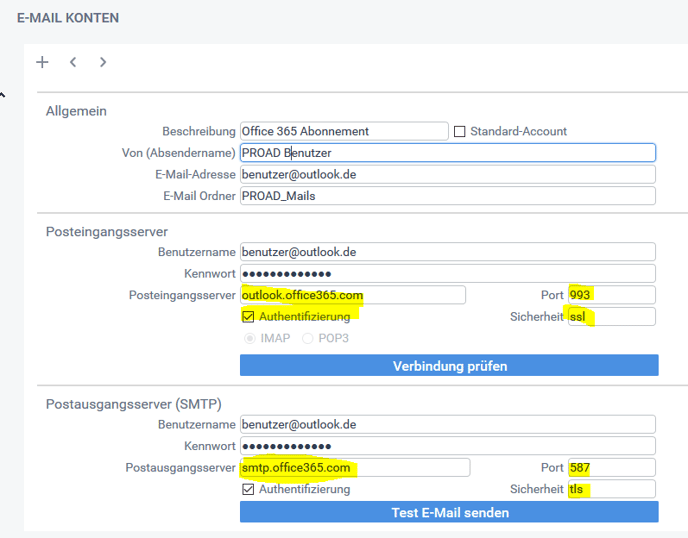Click the E-Mail Ordner field PROAD_Mails

[447, 196]
